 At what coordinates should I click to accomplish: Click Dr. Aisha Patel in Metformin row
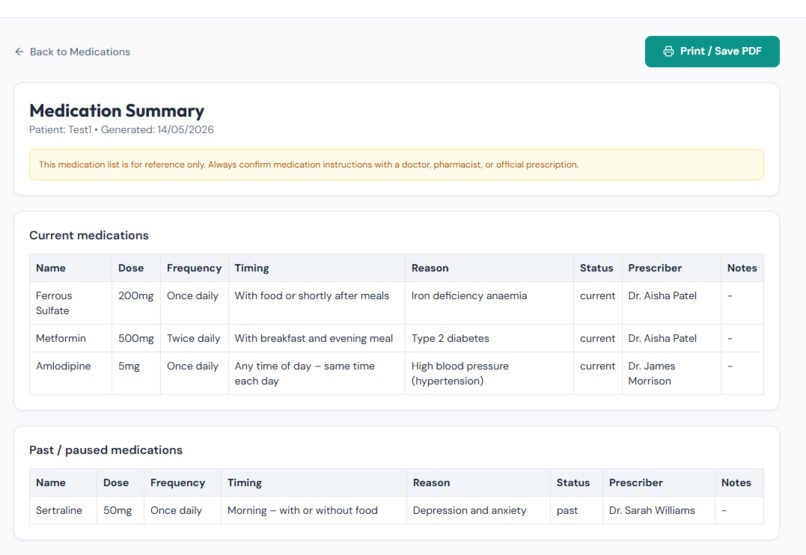click(671, 338)
